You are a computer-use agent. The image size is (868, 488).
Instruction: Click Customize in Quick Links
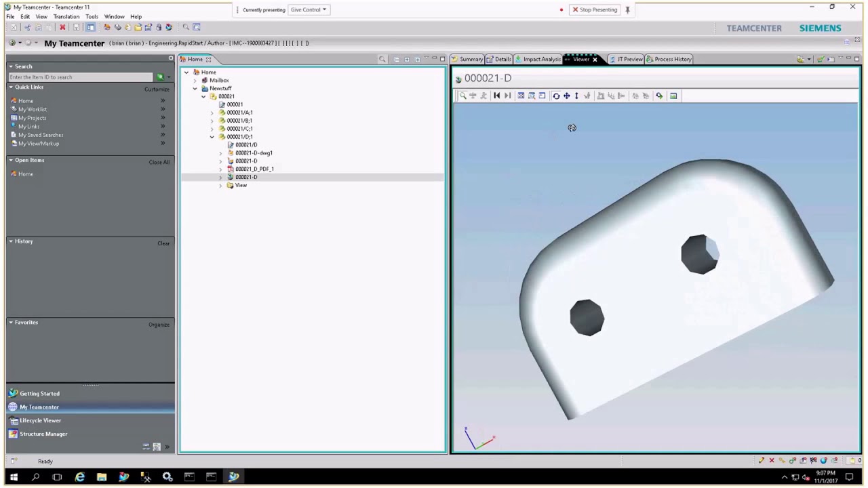(157, 89)
